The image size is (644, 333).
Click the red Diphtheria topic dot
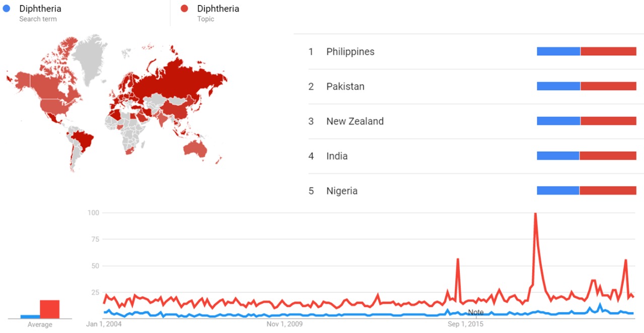185,9
